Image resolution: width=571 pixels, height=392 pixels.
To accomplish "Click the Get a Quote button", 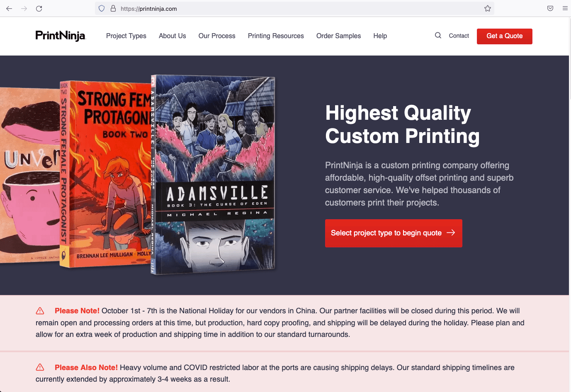I will coord(505,36).
